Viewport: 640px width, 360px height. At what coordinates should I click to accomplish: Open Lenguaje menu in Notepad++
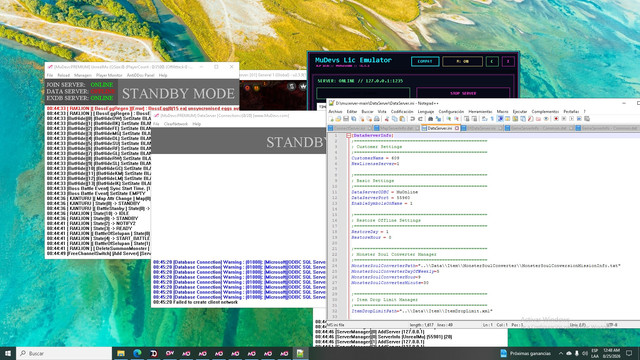coord(426,111)
